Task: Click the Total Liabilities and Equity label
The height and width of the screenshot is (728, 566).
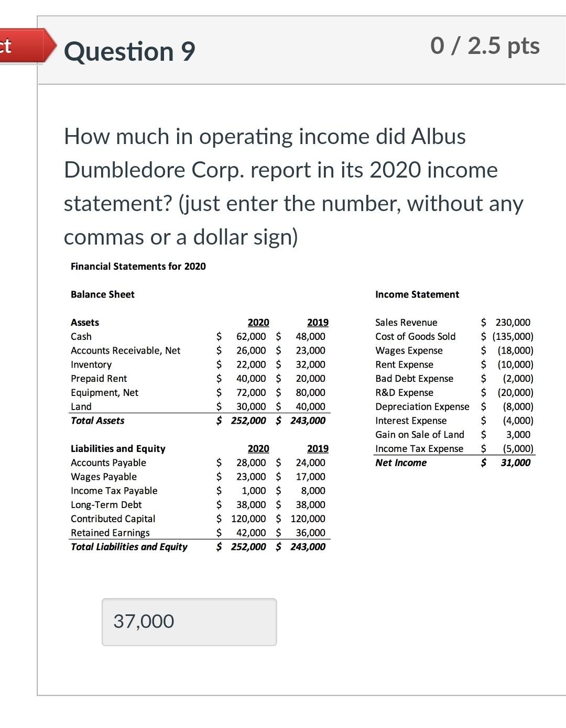Action: pos(129,546)
